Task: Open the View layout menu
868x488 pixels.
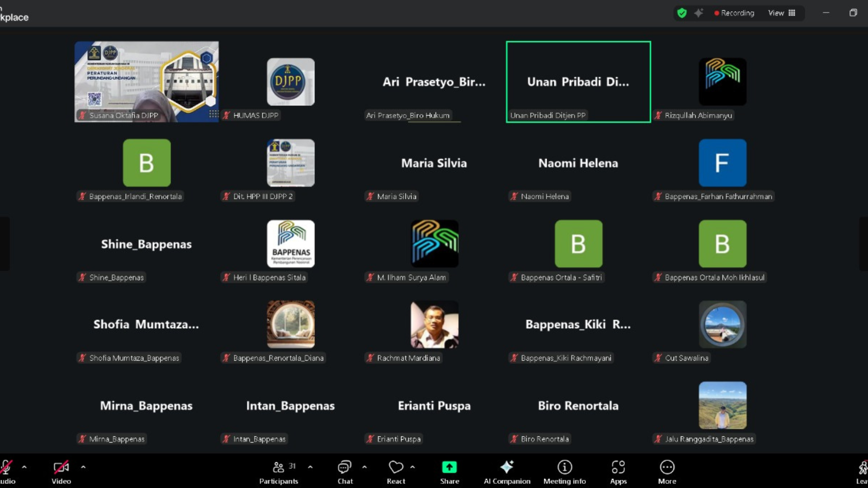Action: click(782, 13)
